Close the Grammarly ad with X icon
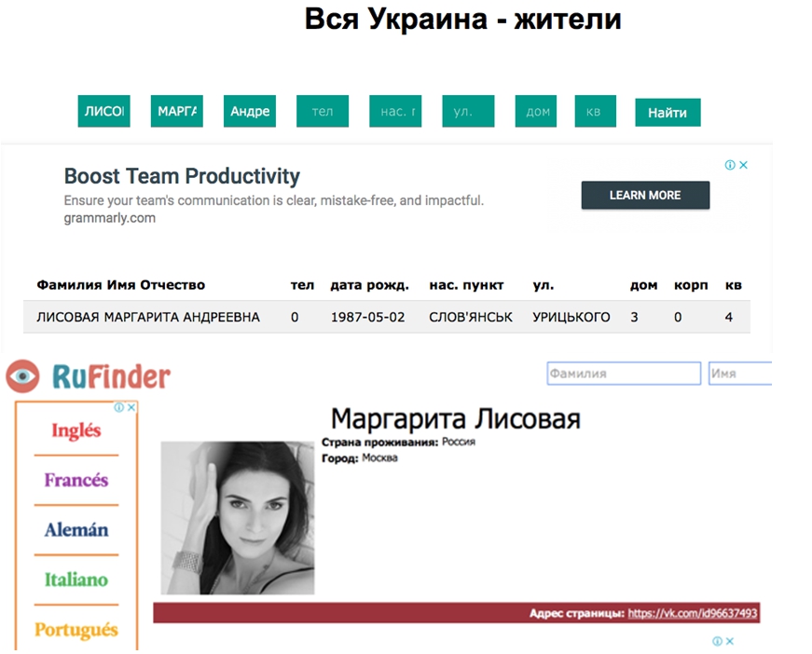The width and height of the screenshot is (812, 654). coord(744,165)
